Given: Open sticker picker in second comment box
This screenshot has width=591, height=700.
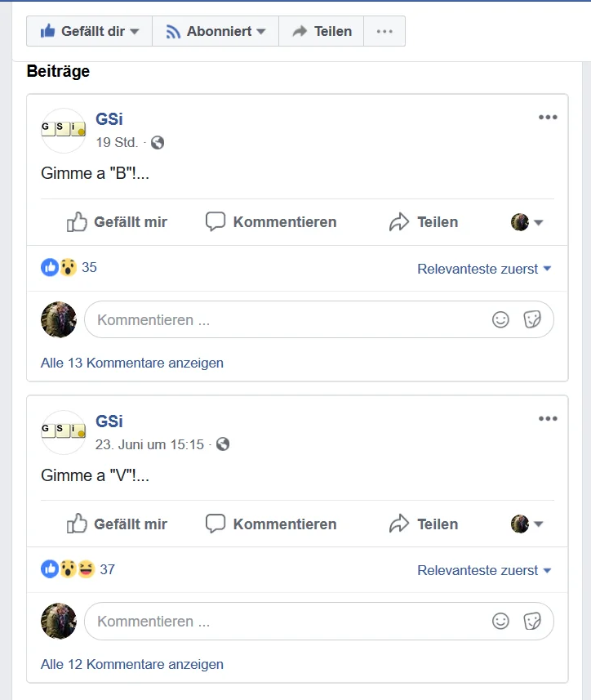Looking at the screenshot, I should [x=532, y=622].
